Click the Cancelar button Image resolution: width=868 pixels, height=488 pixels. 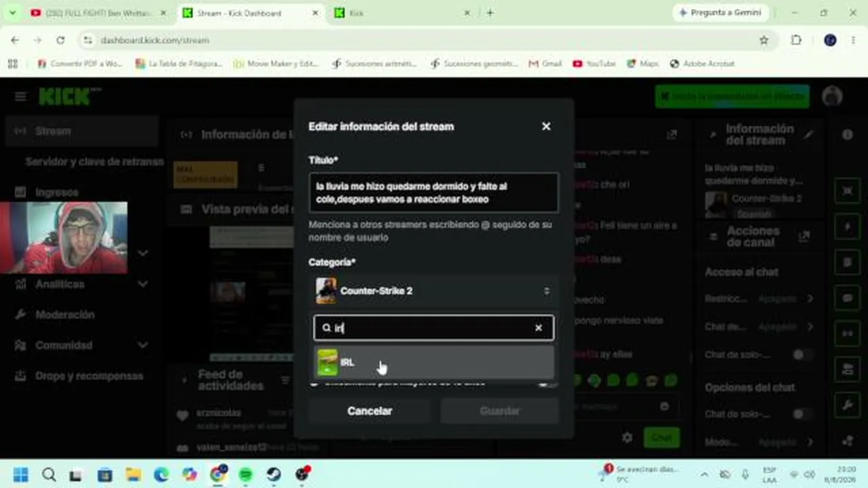tap(370, 411)
